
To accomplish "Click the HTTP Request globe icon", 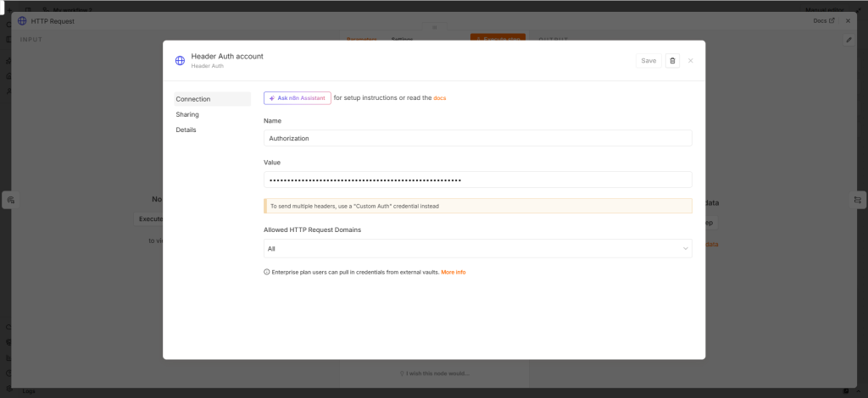I will (x=22, y=21).
